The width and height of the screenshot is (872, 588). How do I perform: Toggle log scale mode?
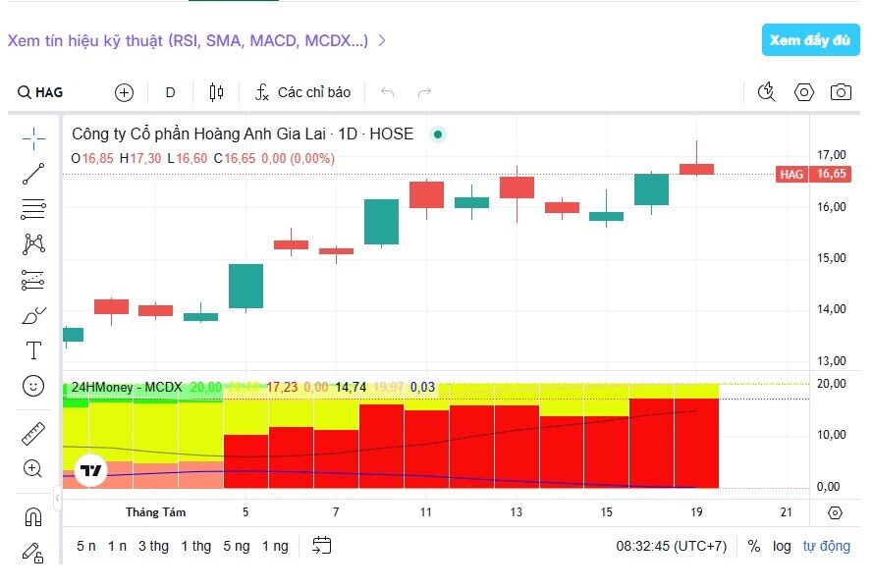coord(782,547)
